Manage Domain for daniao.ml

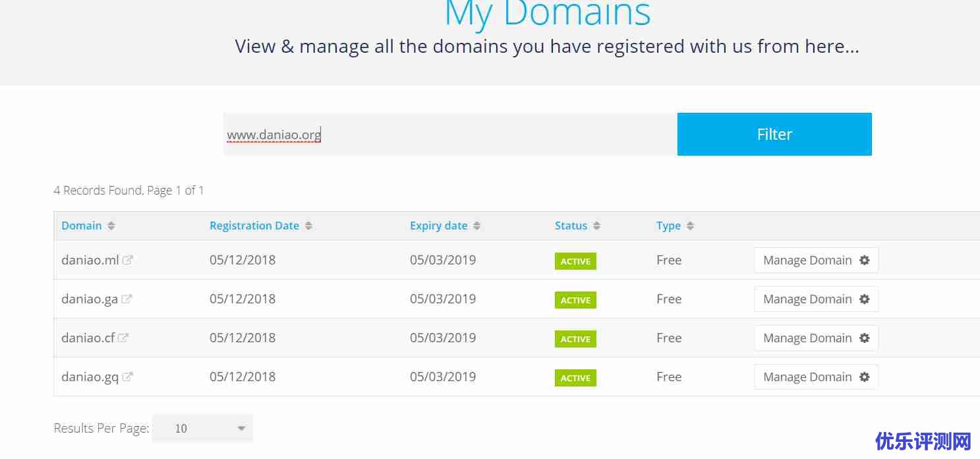816,260
